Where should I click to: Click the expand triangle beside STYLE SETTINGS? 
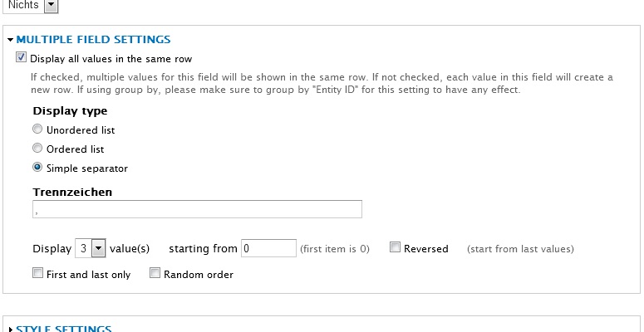(10, 330)
